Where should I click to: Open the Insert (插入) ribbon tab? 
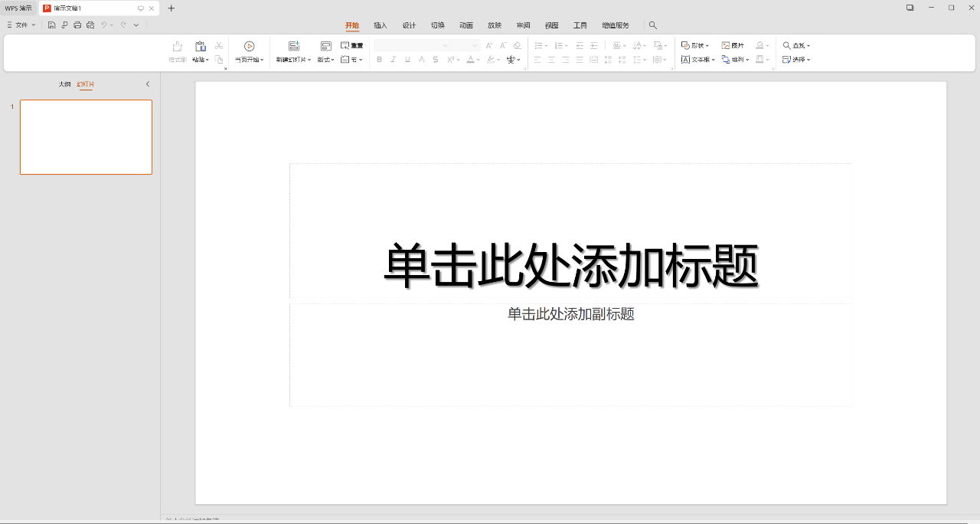pyautogui.click(x=381, y=25)
